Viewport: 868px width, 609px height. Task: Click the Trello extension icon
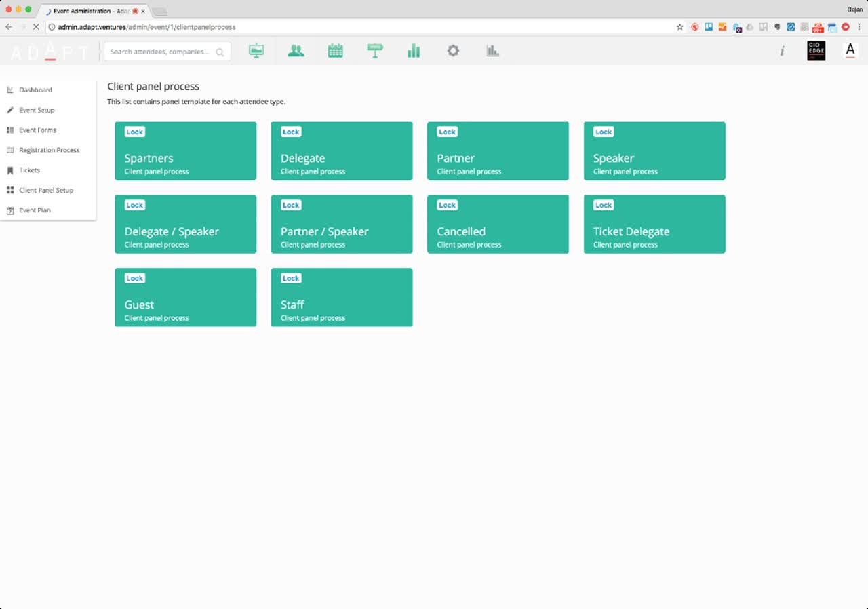(x=709, y=27)
